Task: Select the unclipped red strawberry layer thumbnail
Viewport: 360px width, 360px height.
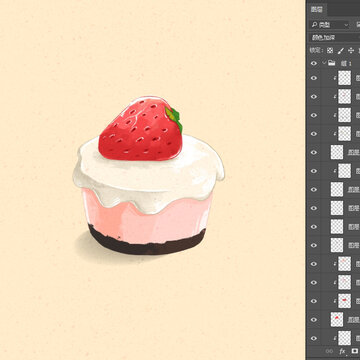Action: pyautogui.click(x=337, y=319)
